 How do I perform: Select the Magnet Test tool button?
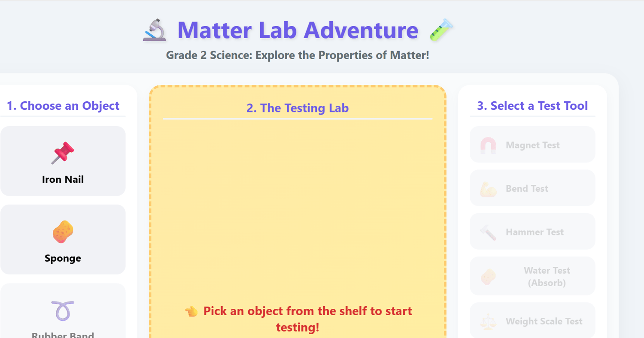(532, 145)
